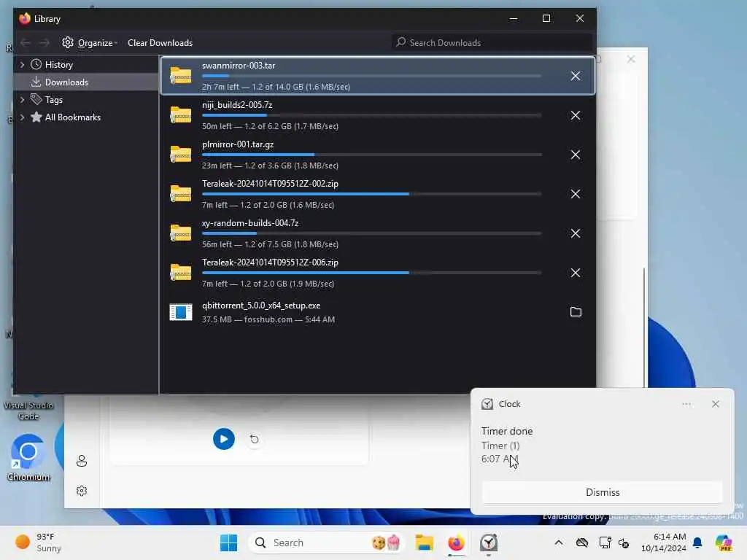
Task: Click Teraleak-...-002.zip progress bar
Action: [x=371, y=194]
